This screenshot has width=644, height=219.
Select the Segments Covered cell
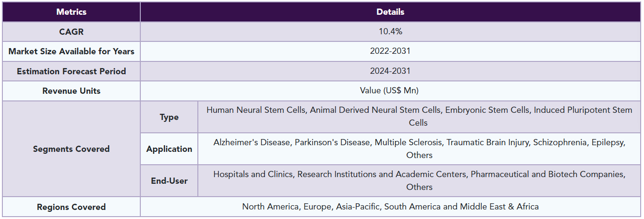pos(71,149)
